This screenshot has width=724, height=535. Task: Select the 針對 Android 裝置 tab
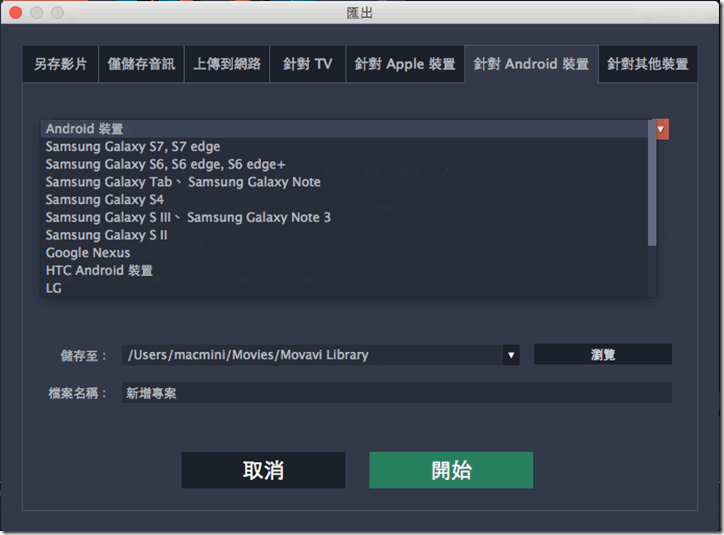tap(531, 64)
